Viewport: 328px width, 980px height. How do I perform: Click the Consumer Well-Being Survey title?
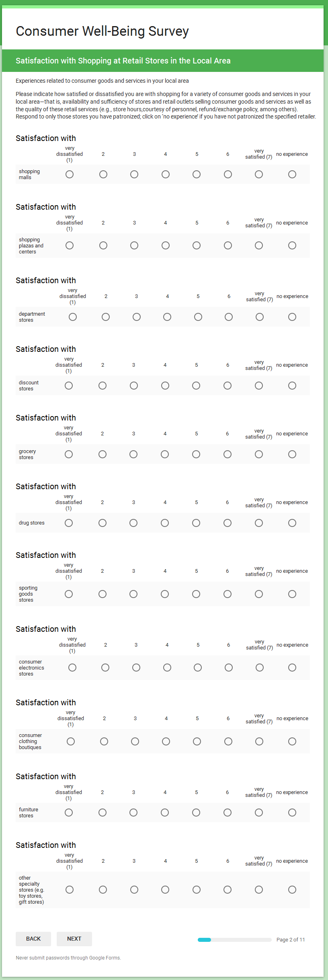102,31
